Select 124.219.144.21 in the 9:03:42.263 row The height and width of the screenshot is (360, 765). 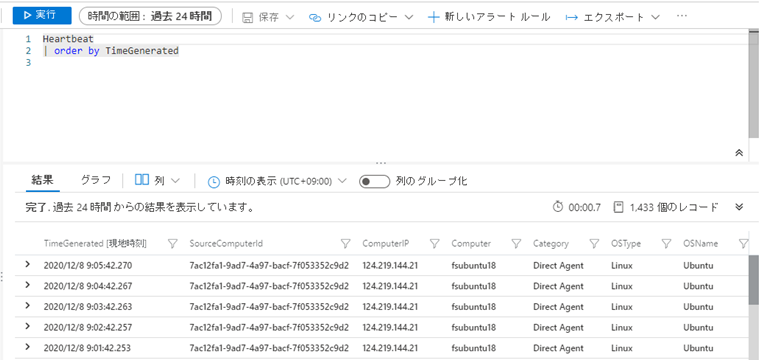click(x=390, y=307)
